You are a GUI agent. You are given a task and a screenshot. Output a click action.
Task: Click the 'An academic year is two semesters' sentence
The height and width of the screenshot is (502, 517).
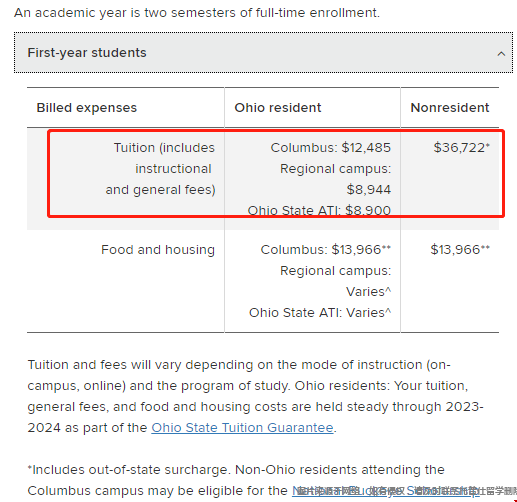coord(197,13)
